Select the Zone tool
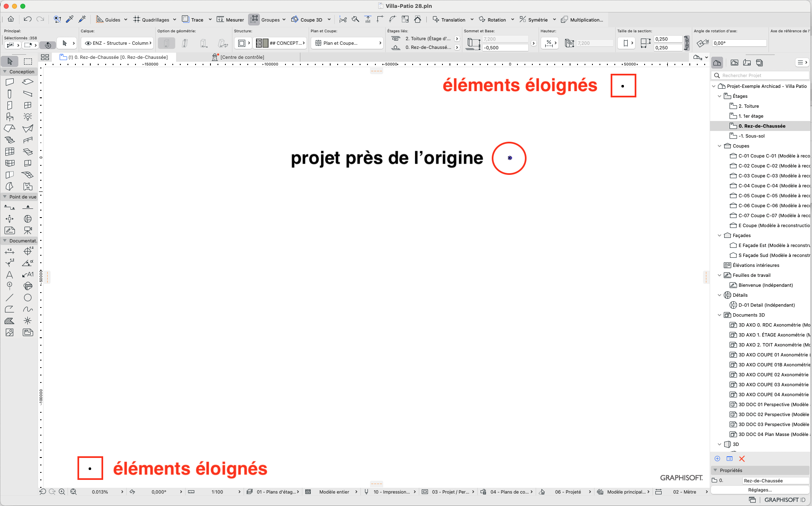Viewport: 812px width, 506px height. pyautogui.click(x=28, y=186)
